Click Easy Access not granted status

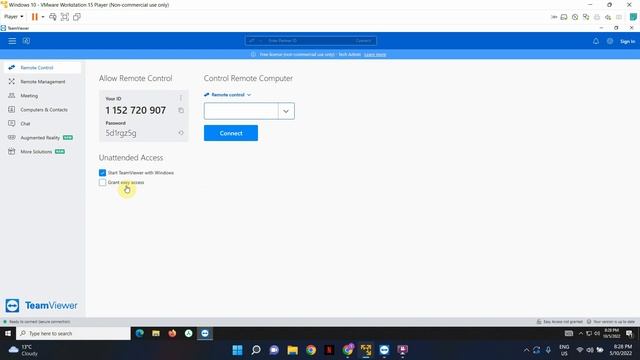(x=560, y=322)
